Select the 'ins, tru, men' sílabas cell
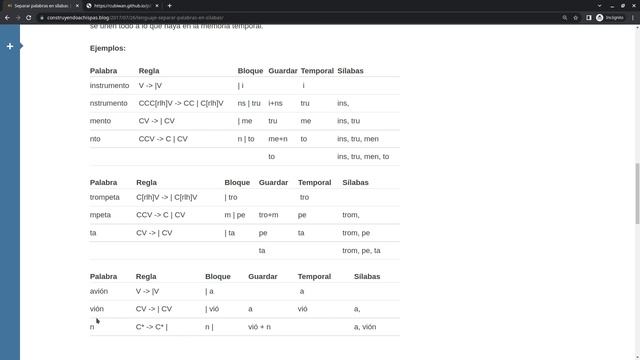640x360 pixels. pos(358,139)
